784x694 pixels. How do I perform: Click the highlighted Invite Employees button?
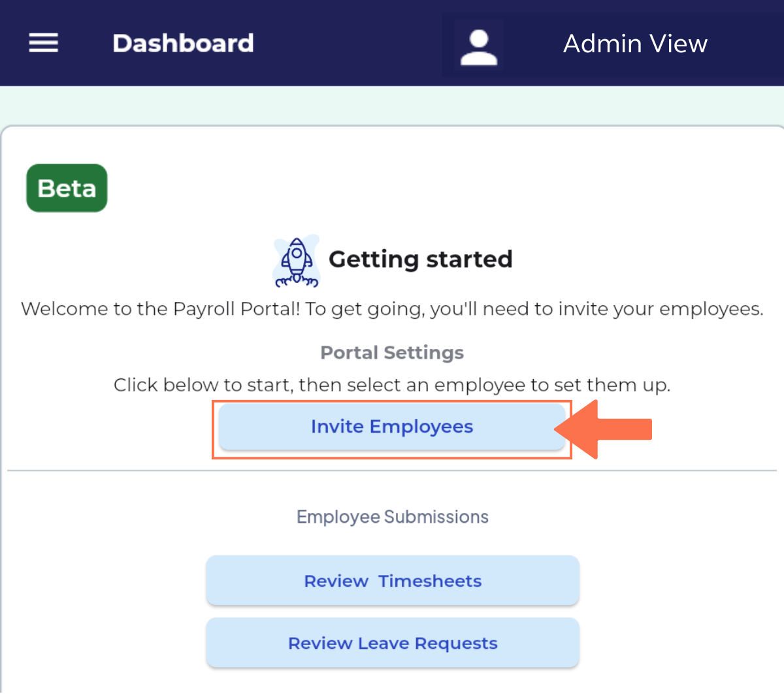[392, 426]
